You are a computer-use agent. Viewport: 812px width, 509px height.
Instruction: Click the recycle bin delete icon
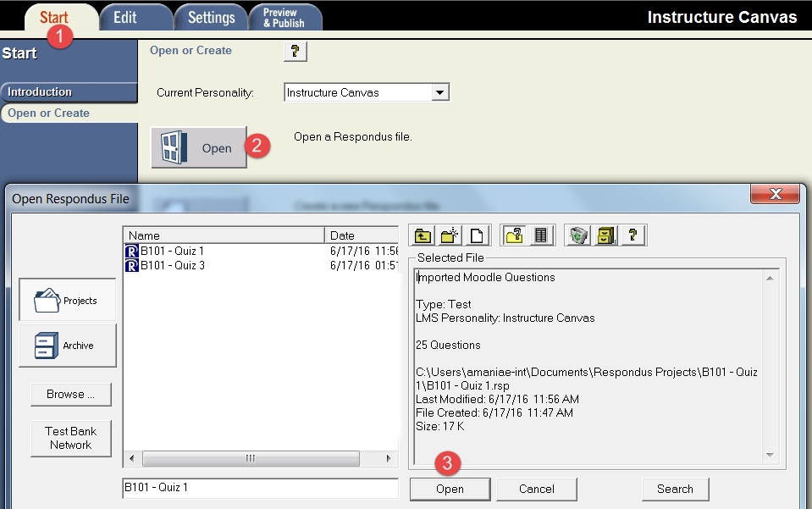pyautogui.click(x=578, y=236)
